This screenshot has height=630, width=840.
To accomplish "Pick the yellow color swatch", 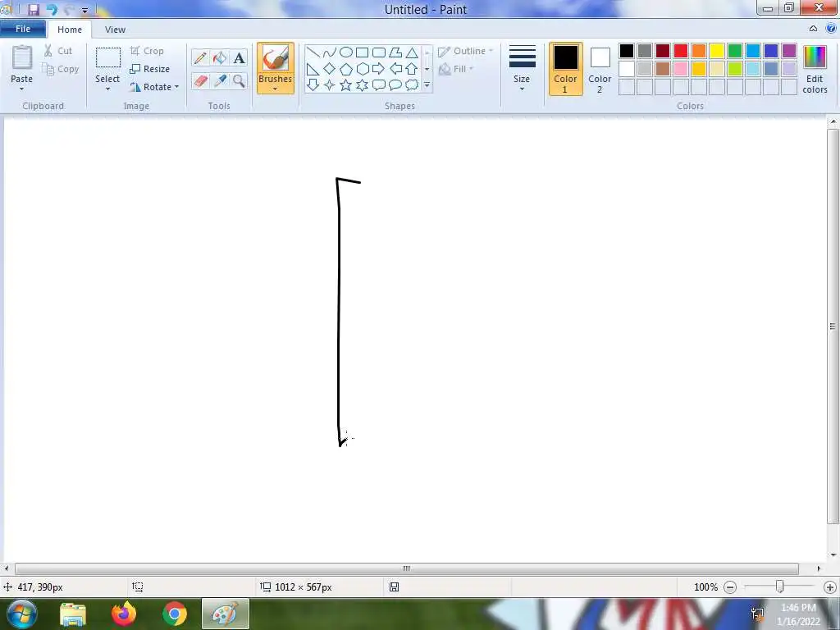I will [x=717, y=51].
